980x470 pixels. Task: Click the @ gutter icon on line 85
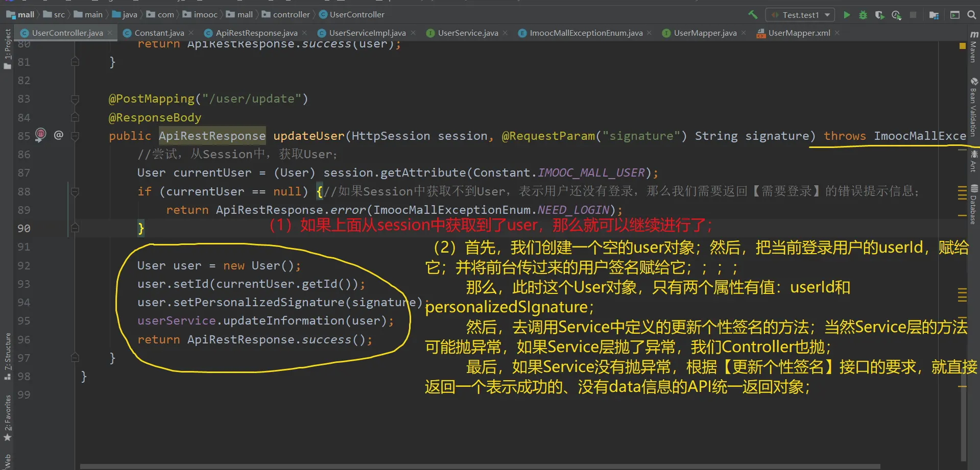point(59,135)
